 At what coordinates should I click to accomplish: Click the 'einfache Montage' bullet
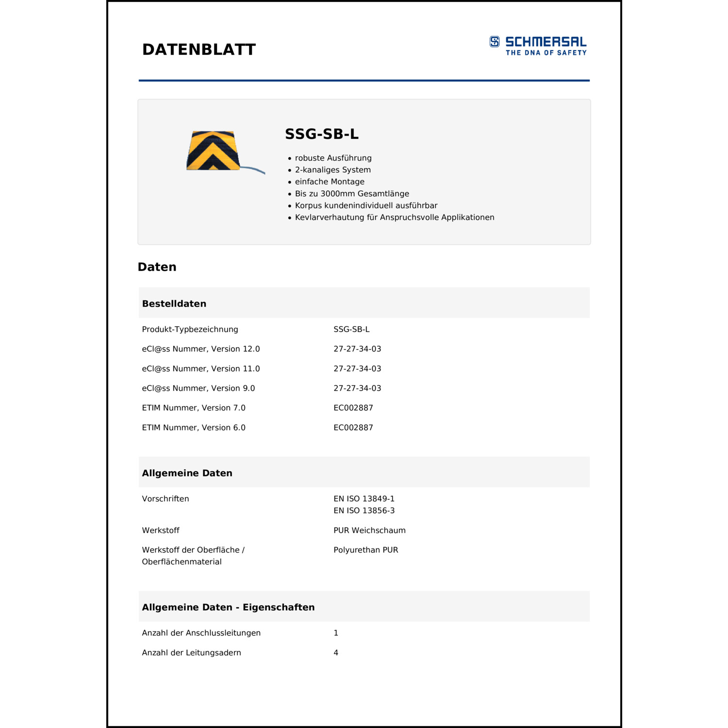click(x=330, y=182)
